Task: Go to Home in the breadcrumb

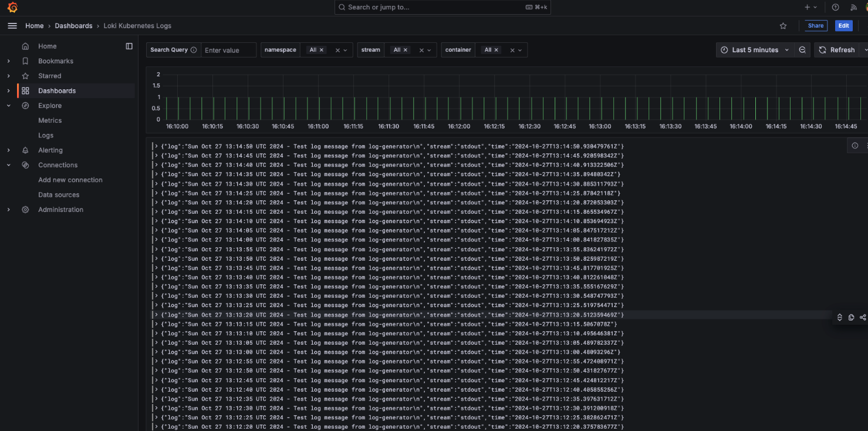Action: point(35,26)
